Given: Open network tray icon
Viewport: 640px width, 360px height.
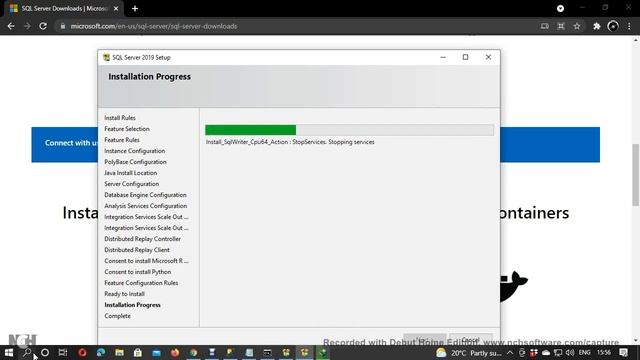Looking at the screenshot, I should click(558, 353).
